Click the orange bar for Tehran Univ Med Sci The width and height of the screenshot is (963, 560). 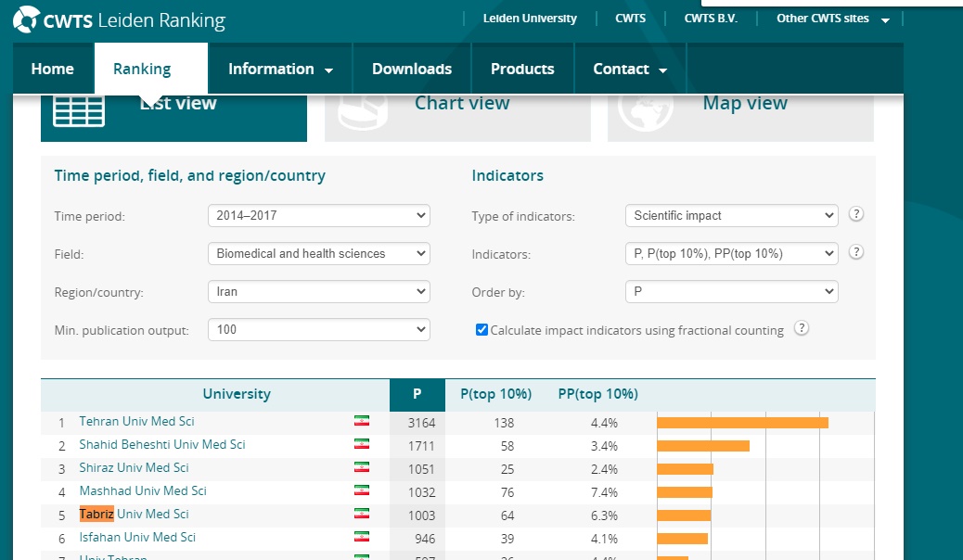(742, 423)
